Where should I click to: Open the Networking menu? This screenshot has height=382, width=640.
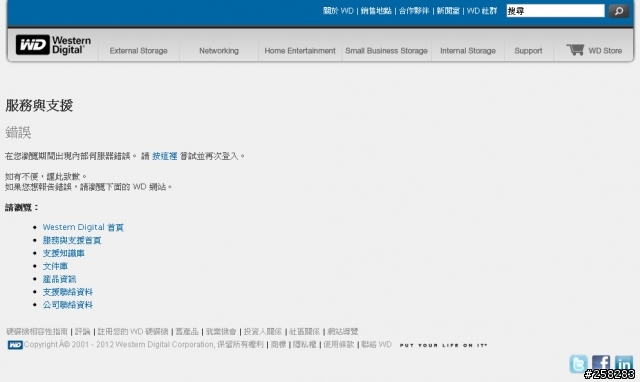click(219, 51)
